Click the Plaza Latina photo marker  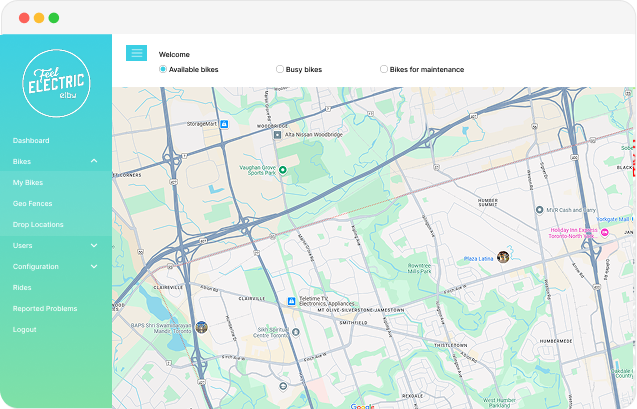(503, 257)
